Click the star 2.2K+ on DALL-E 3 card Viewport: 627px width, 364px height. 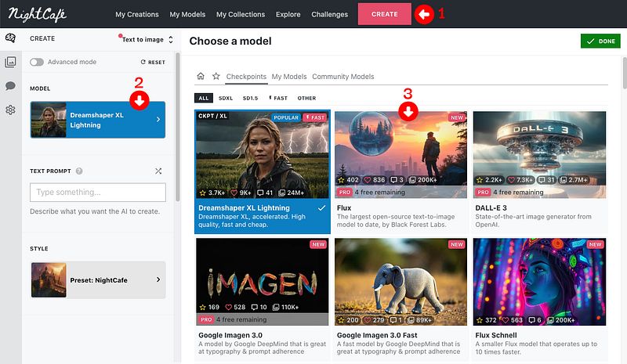click(489, 180)
